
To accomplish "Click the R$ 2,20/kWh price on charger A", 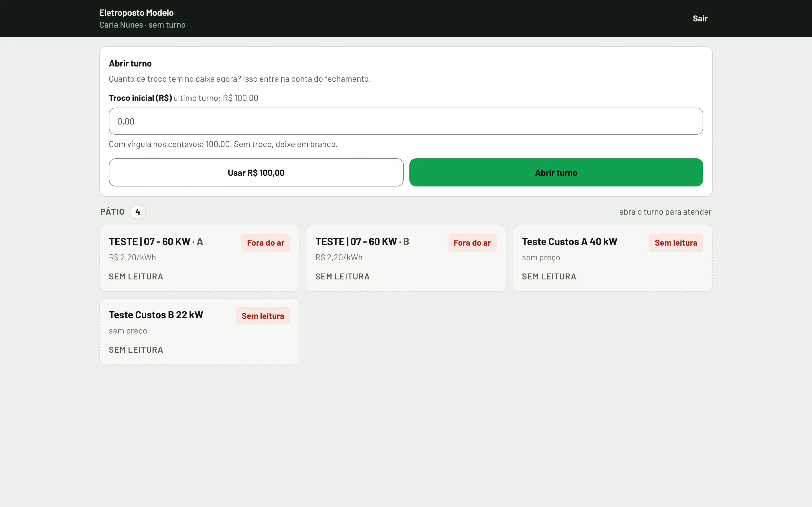I will [132, 257].
